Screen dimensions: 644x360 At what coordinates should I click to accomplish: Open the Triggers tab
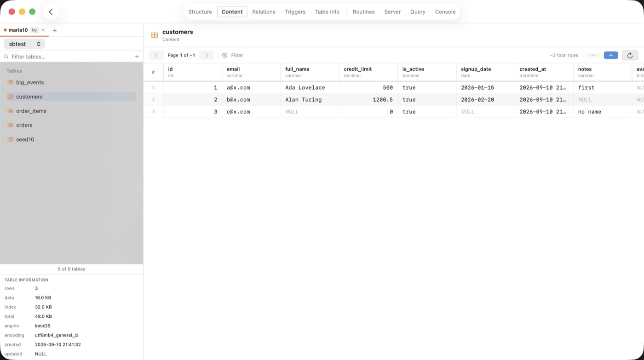point(295,12)
